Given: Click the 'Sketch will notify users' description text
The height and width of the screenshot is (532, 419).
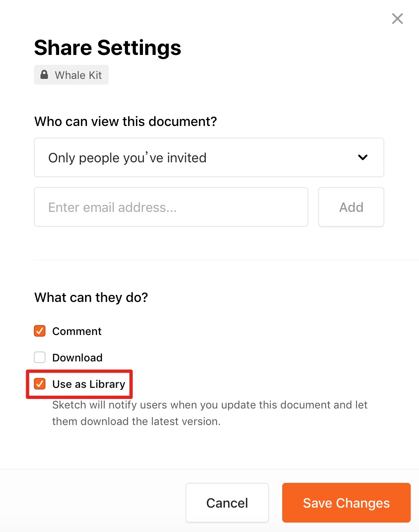Looking at the screenshot, I should [209, 405].
